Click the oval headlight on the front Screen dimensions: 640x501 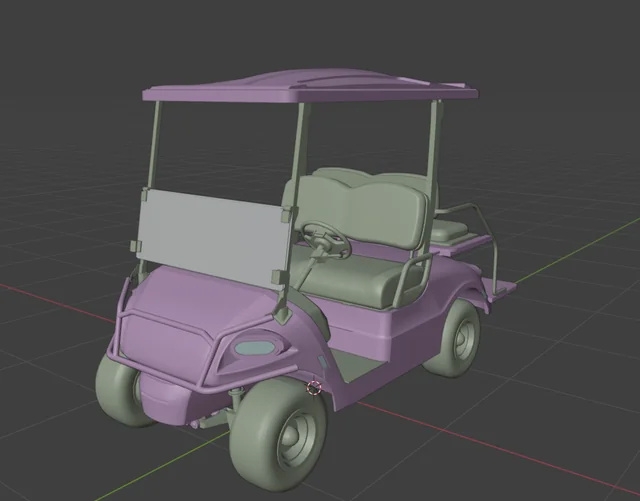(x=256, y=349)
